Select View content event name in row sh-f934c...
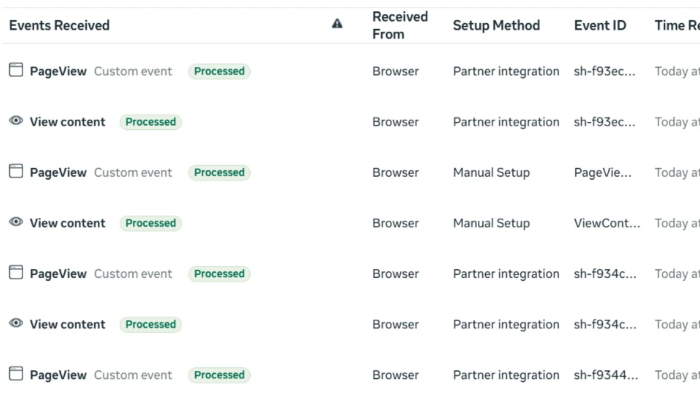The image size is (700, 394). pos(67,324)
